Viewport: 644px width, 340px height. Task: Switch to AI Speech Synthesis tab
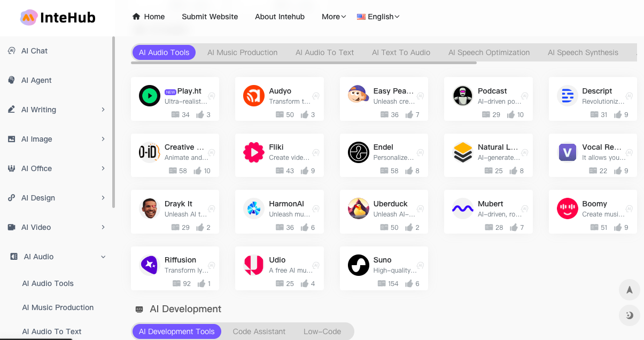pos(583,52)
